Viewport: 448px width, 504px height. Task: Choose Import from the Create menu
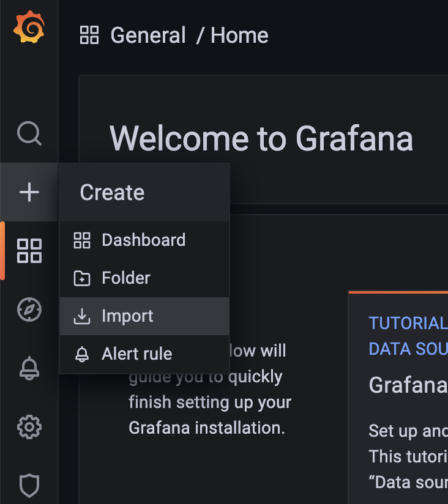coord(144,316)
